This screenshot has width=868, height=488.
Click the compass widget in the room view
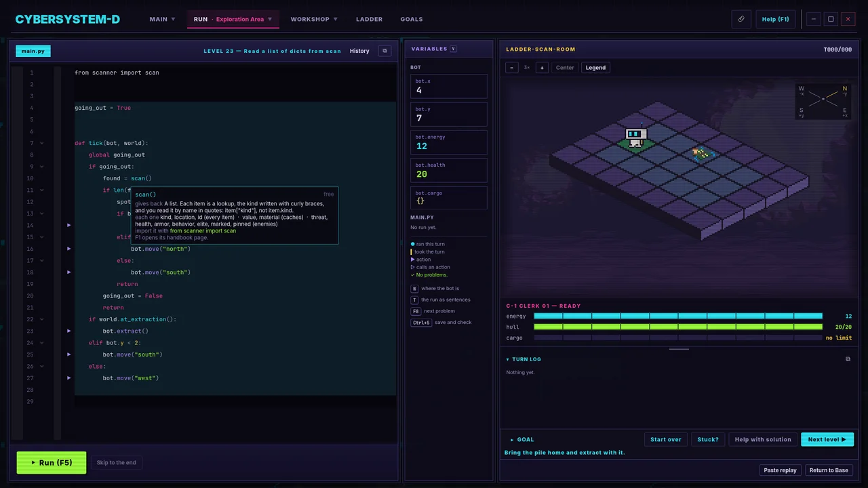click(823, 100)
